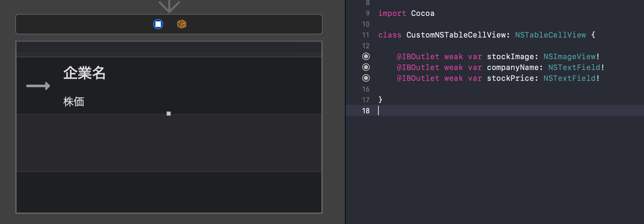Click the stockImage outlet connection circle
The image size is (644, 224).
coord(366,56)
